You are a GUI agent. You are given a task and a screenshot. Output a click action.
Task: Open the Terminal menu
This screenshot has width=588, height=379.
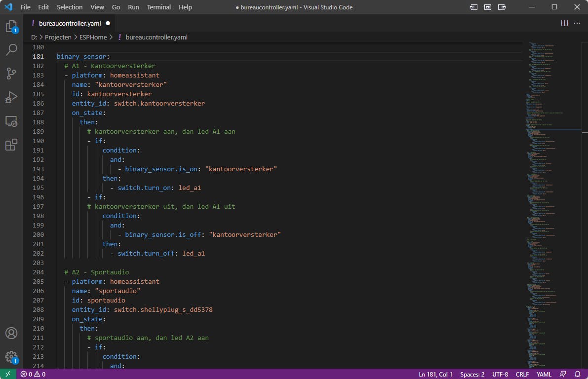pyautogui.click(x=158, y=7)
